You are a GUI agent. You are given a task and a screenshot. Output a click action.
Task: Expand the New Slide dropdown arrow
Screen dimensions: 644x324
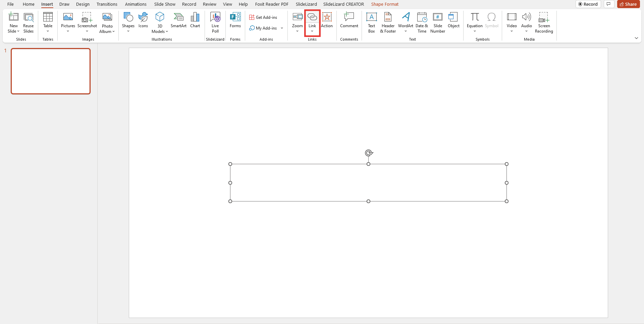18,31
